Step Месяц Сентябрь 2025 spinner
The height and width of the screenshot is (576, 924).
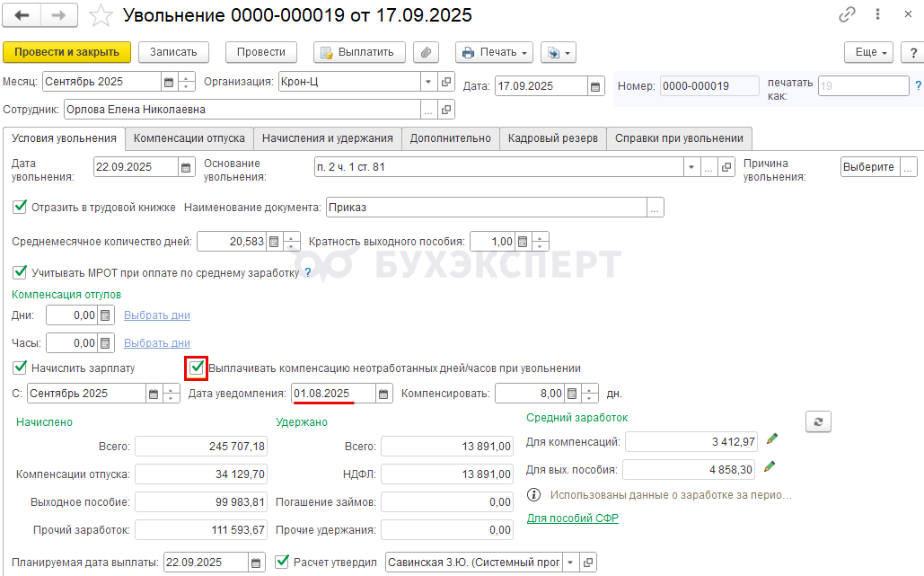click(x=186, y=82)
